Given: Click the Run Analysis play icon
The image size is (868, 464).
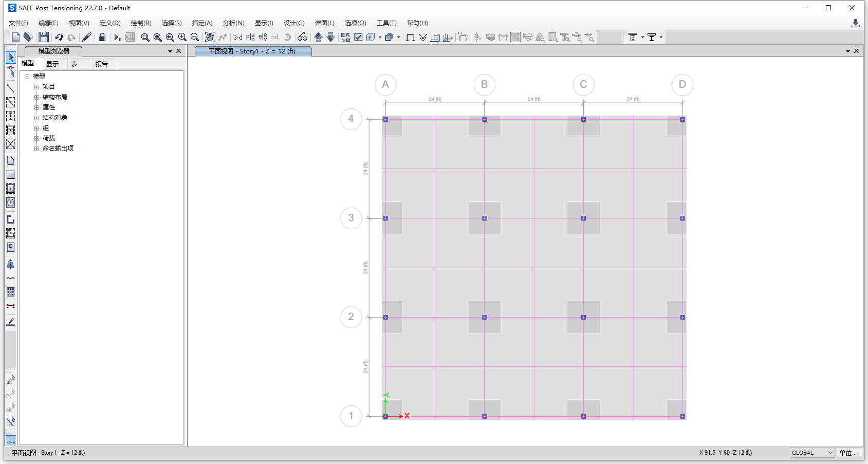Looking at the screenshot, I should pyautogui.click(x=117, y=37).
